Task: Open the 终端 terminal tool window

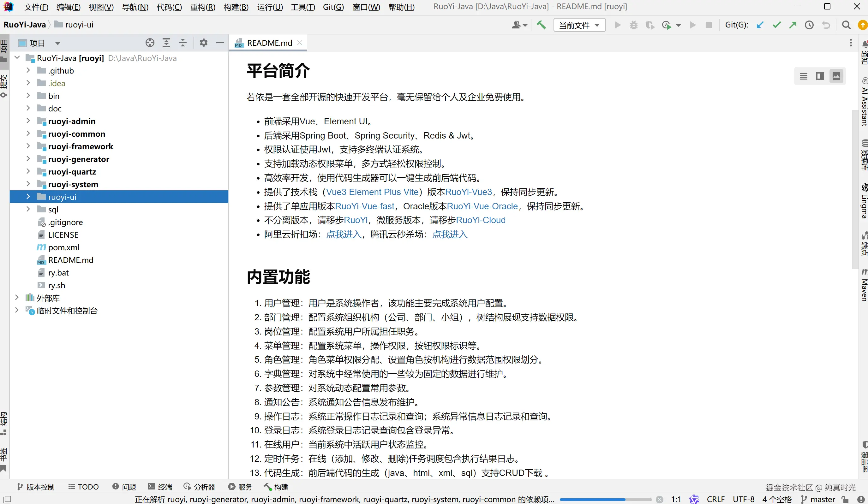Action: click(160, 487)
